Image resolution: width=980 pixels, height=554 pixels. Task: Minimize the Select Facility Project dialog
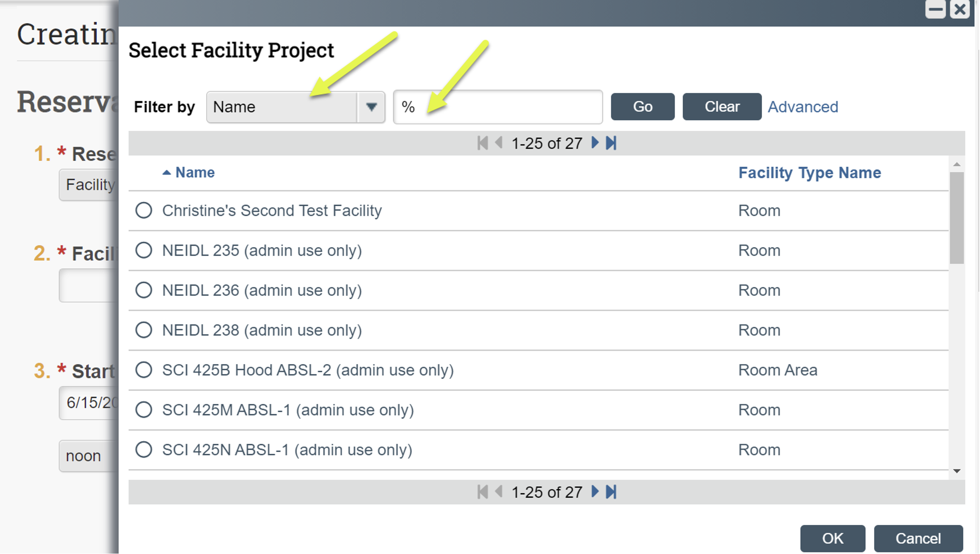935,9
